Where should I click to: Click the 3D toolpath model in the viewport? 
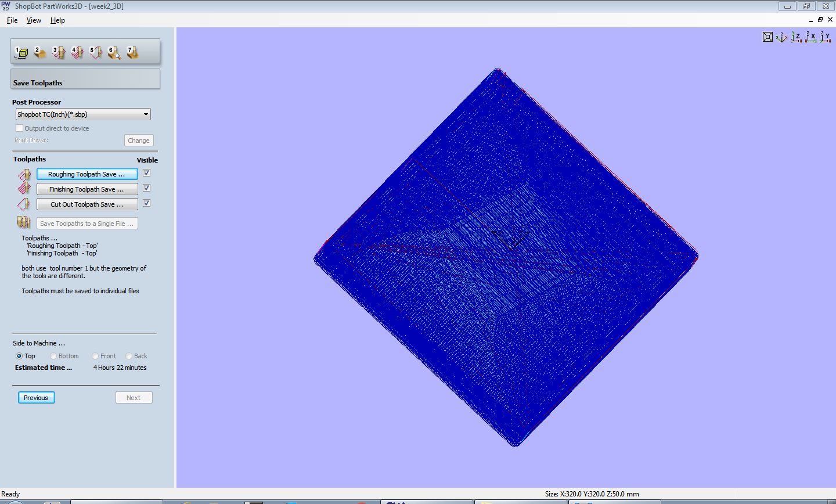(x=506, y=257)
